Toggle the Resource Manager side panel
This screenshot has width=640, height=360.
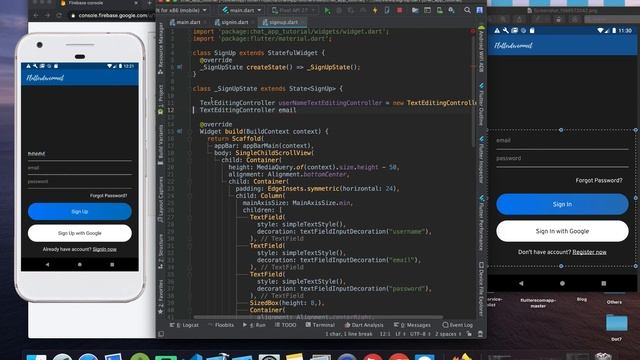pyautogui.click(x=161, y=49)
